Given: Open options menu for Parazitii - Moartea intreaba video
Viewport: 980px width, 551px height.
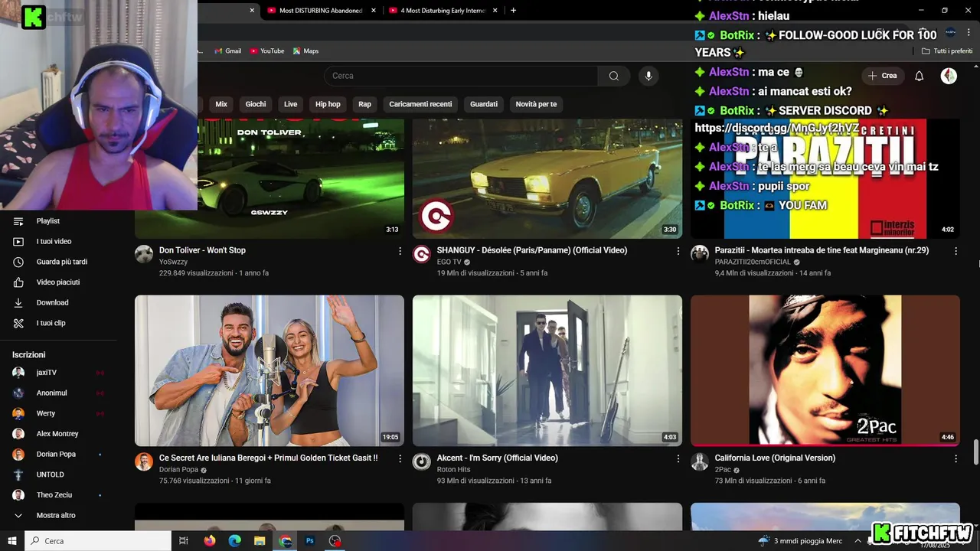Looking at the screenshot, I should pyautogui.click(x=955, y=251).
